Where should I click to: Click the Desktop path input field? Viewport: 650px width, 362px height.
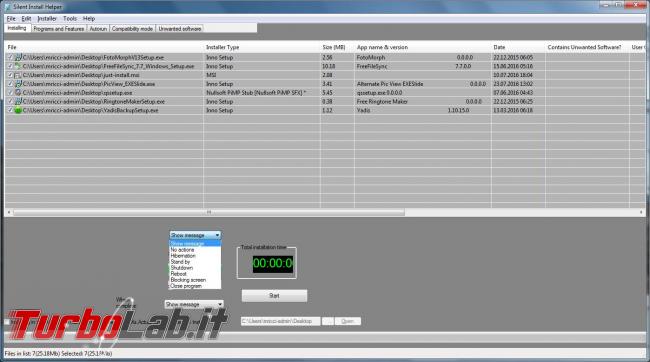[x=281, y=321]
